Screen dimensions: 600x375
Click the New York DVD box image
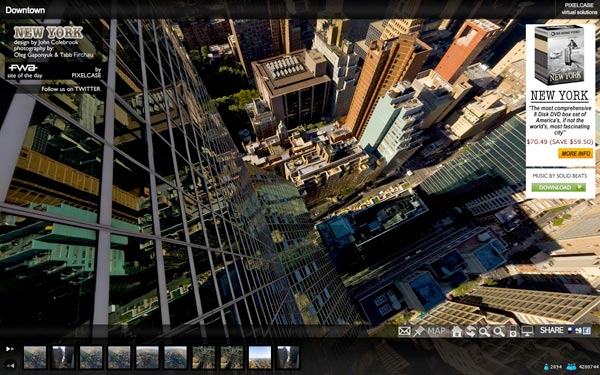(559, 55)
